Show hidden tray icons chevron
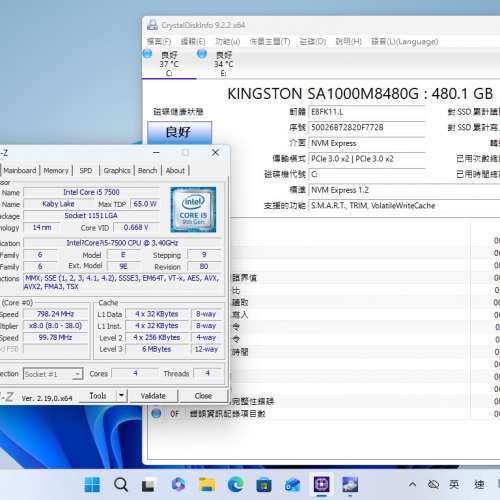The height and width of the screenshot is (500, 500). coord(412,484)
